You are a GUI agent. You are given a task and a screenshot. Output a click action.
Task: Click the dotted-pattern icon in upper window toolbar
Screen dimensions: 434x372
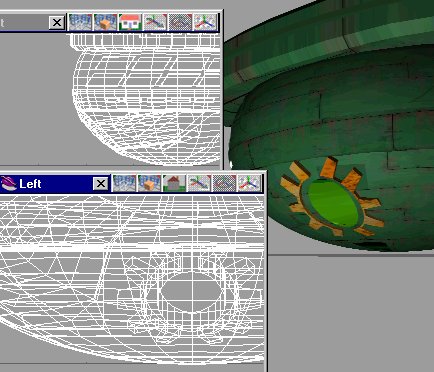(180, 22)
